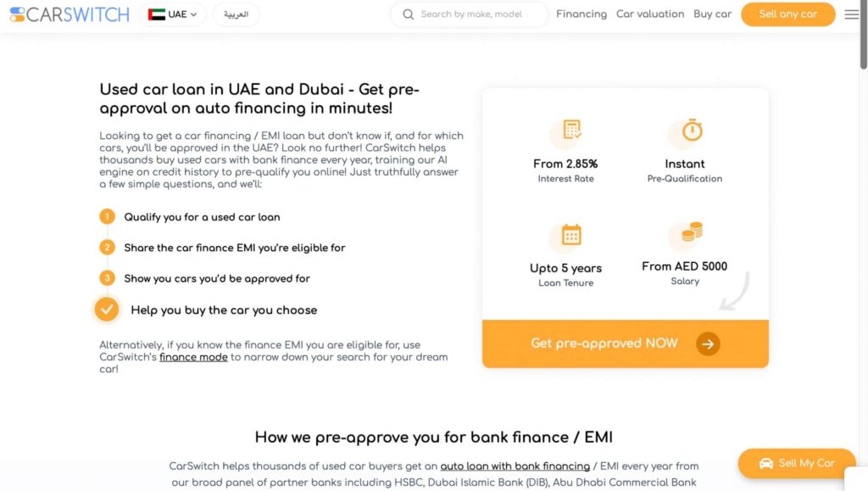
Task: Click the arrow circle on pre-approved button
Action: (x=708, y=343)
